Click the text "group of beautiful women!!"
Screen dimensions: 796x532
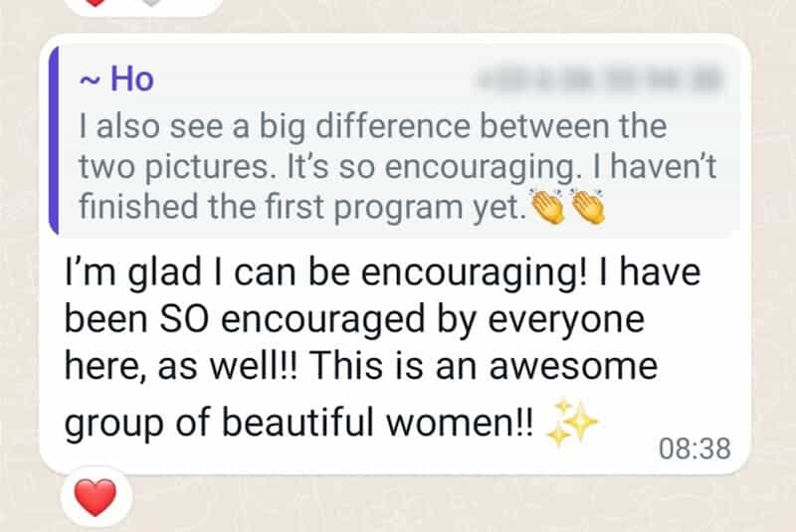[298, 425]
